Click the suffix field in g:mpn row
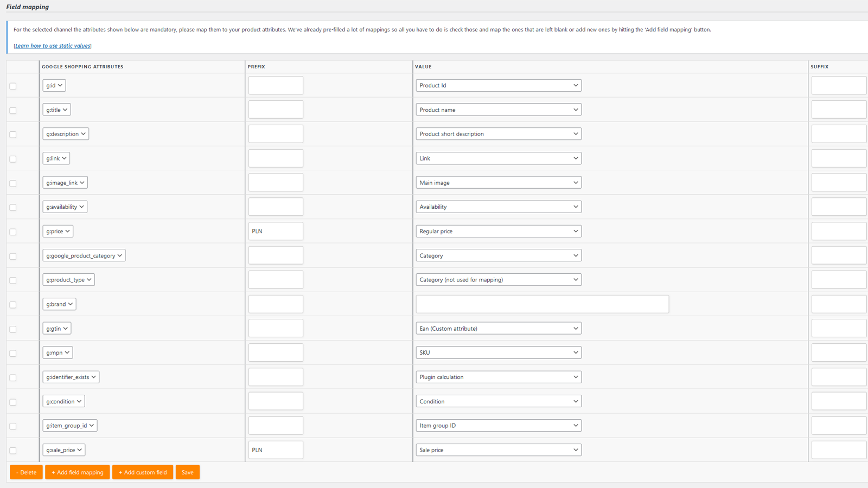This screenshot has width=868, height=488. pos(839,352)
